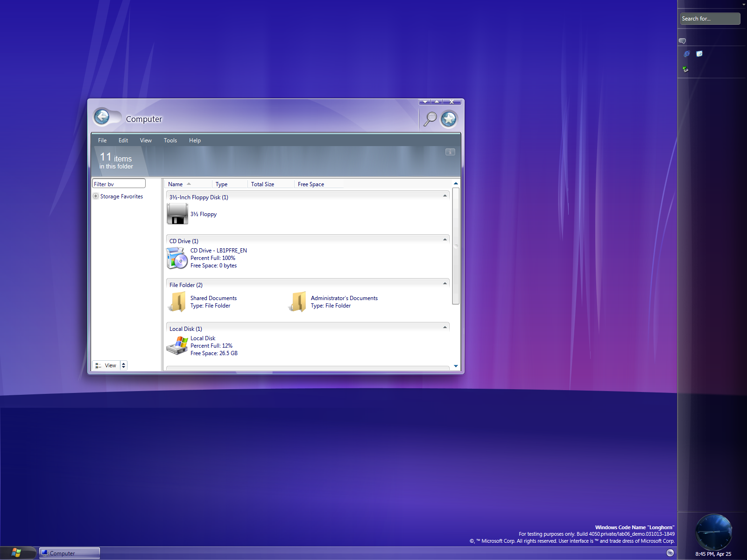
Task: Select the '3½ Floppy' label
Action: [x=204, y=214]
